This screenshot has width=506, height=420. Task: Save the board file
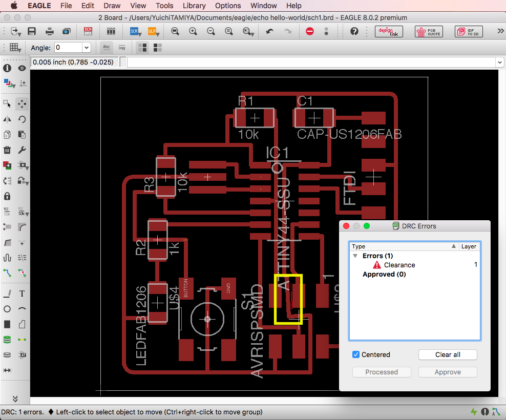coord(32,31)
